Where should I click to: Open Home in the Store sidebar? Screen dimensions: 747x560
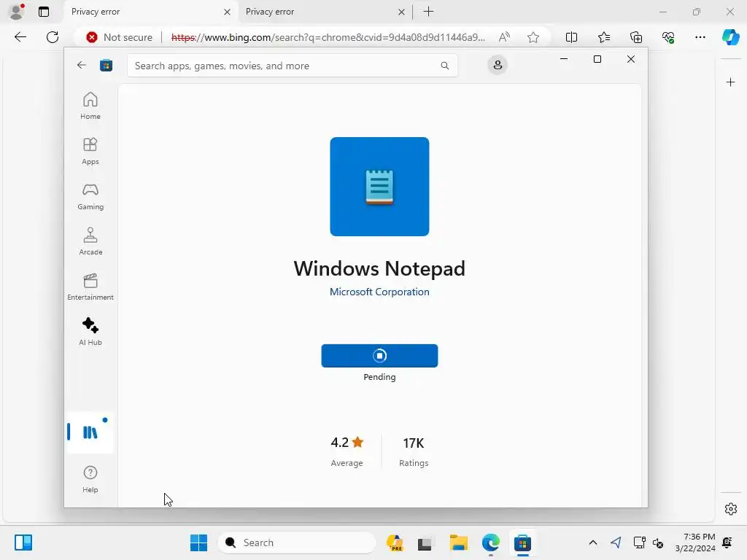click(x=90, y=106)
